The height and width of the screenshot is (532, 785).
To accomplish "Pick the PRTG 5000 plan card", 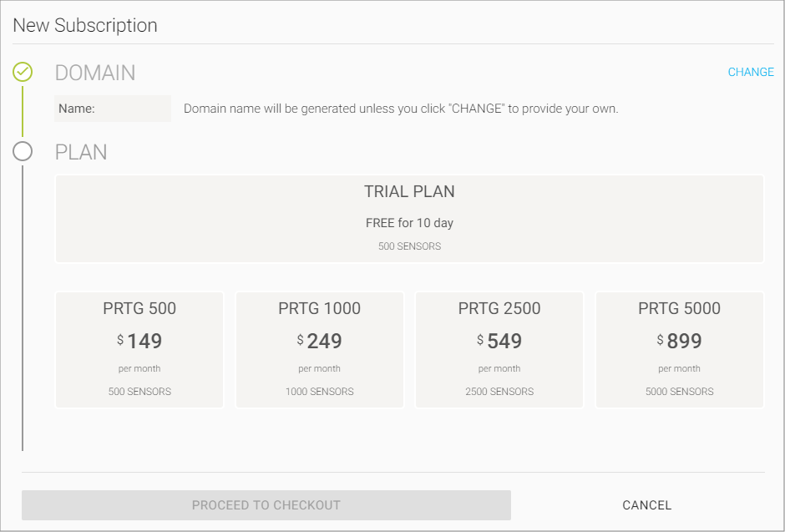I will (680, 350).
